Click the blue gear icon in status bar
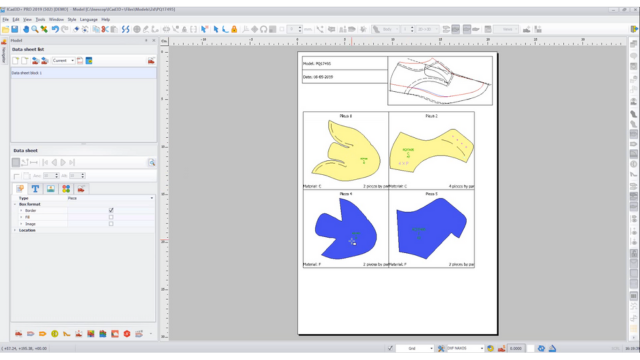Screen dimensions: 640x360 [x=541, y=348]
